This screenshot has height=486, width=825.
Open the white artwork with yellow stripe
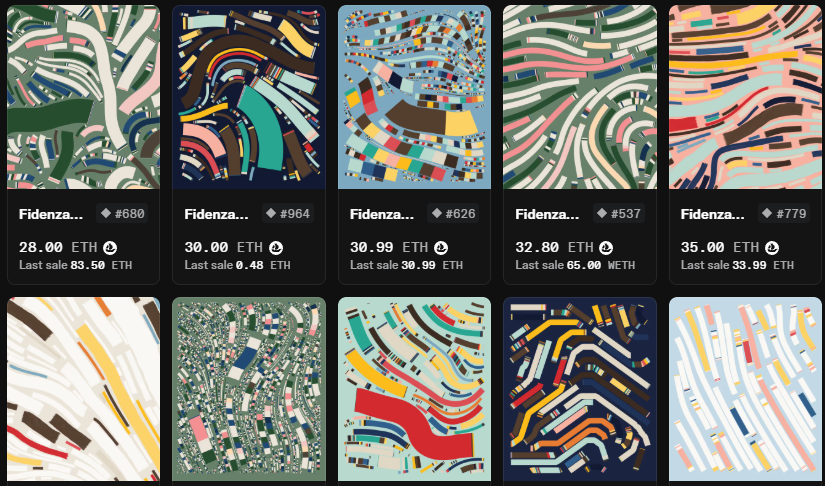(84, 389)
